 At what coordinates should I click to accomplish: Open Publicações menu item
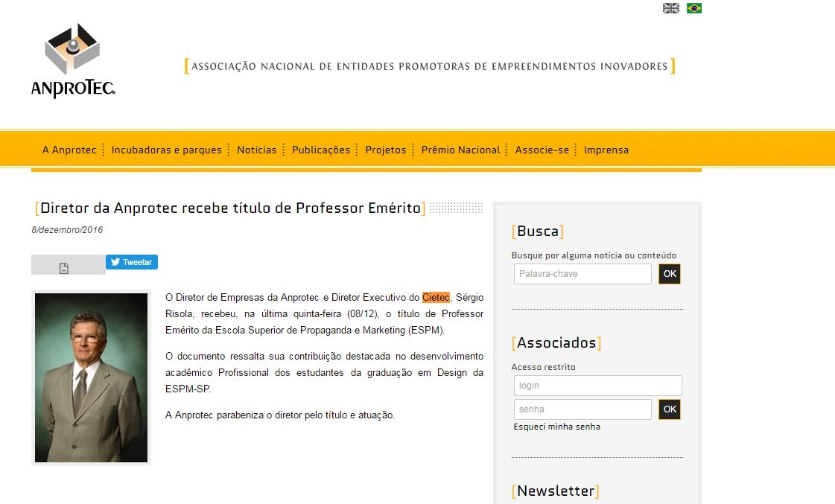click(x=321, y=150)
